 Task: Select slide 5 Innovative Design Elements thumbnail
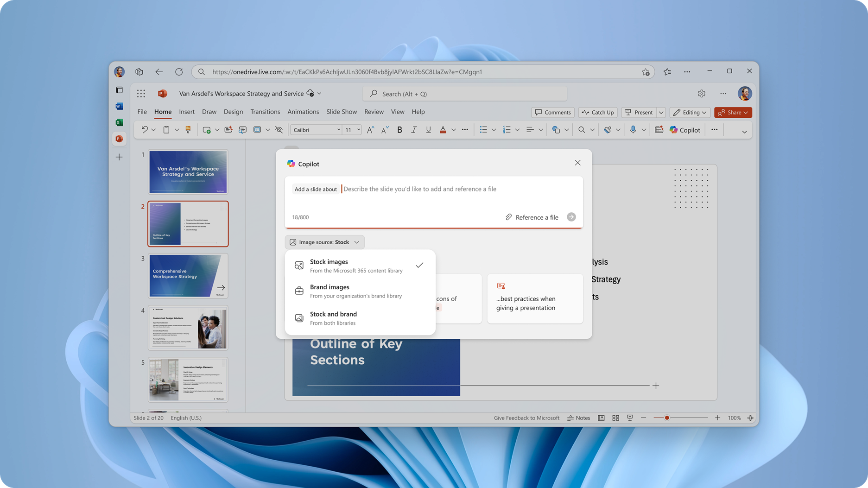tap(188, 380)
